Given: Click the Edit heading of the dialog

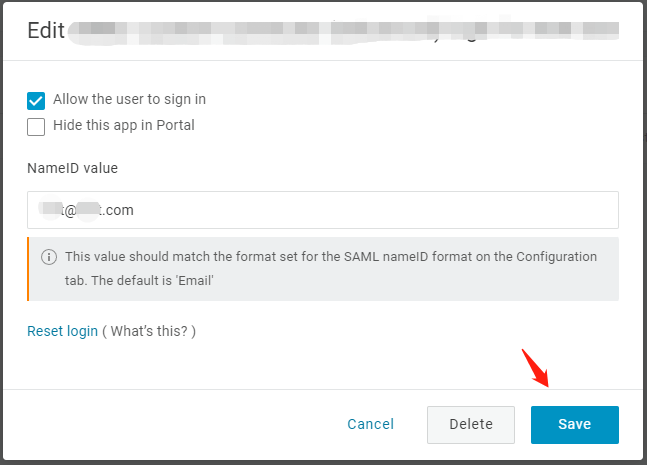Looking at the screenshot, I should 46,31.
